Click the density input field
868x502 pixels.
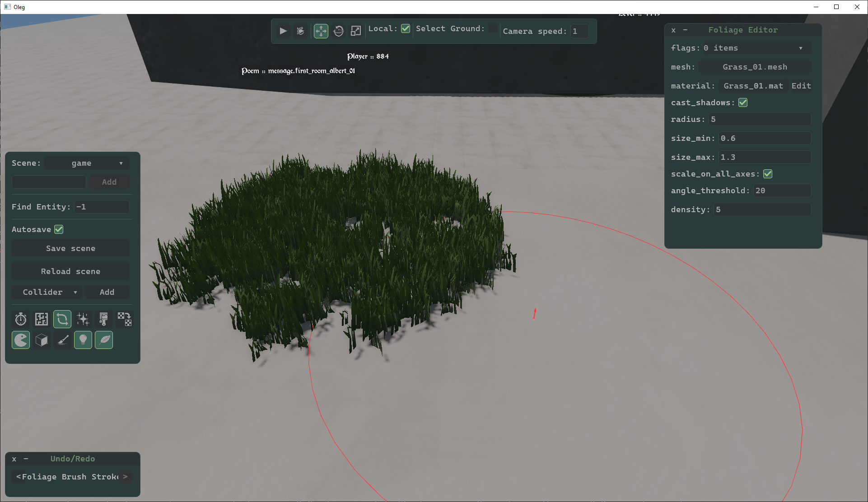click(762, 209)
